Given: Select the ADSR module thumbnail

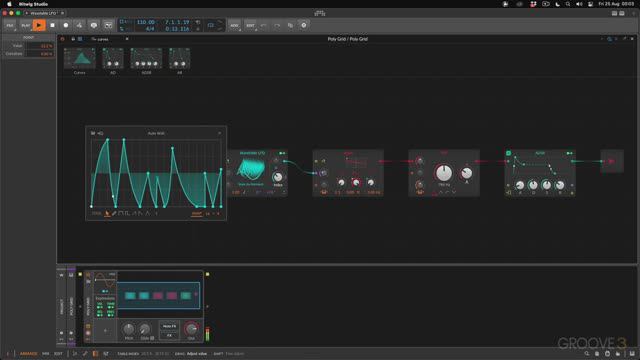Looking at the screenshot, I should pos(146,59).
